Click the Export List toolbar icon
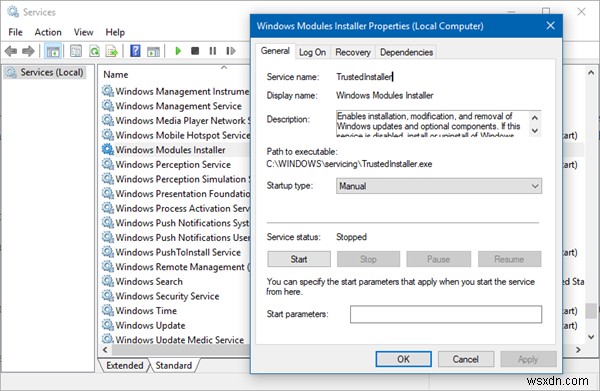Viewport: 600px width, 391px height. pos(112,51)
